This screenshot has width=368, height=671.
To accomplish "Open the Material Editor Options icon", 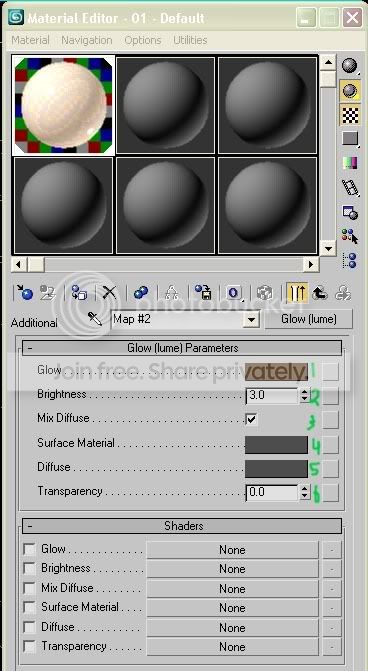I will tap(350, 212).
